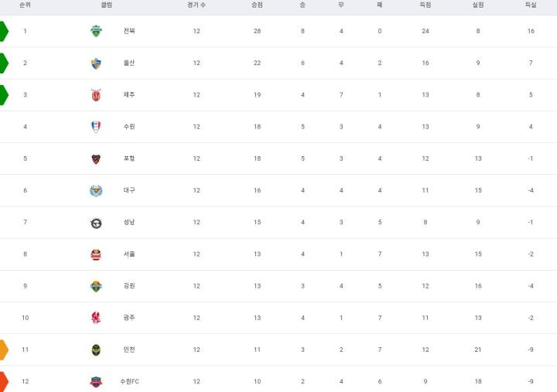Sort table by 승점 column header

click(257, 5)
